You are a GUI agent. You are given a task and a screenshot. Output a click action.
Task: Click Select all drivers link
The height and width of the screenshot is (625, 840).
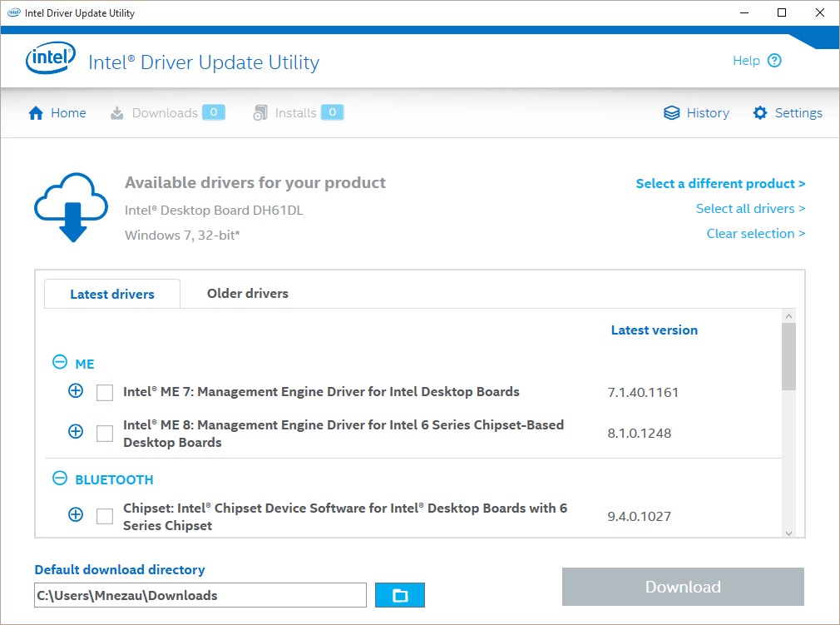coord(750,209)
